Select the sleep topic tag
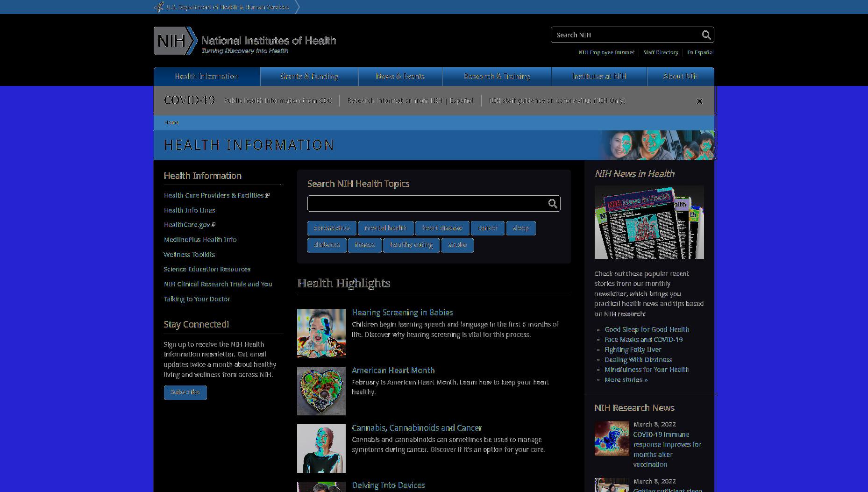Screen dimensions: 868x492 [521, 228]
